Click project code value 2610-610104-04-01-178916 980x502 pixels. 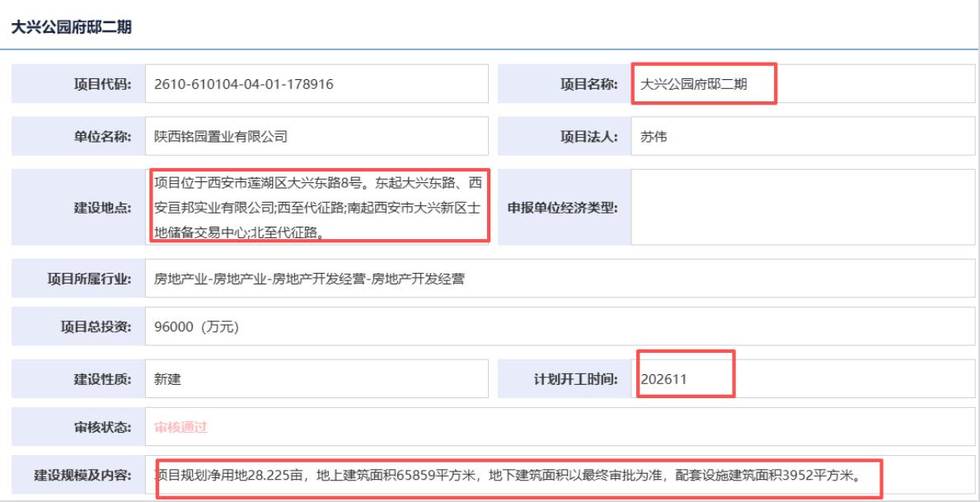click(x=244, y=84)
